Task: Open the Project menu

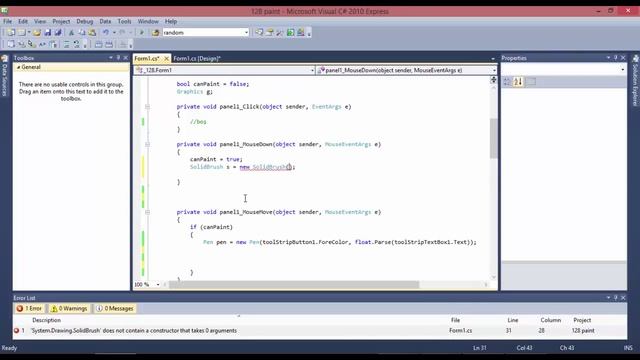Action: coord(61,21)
